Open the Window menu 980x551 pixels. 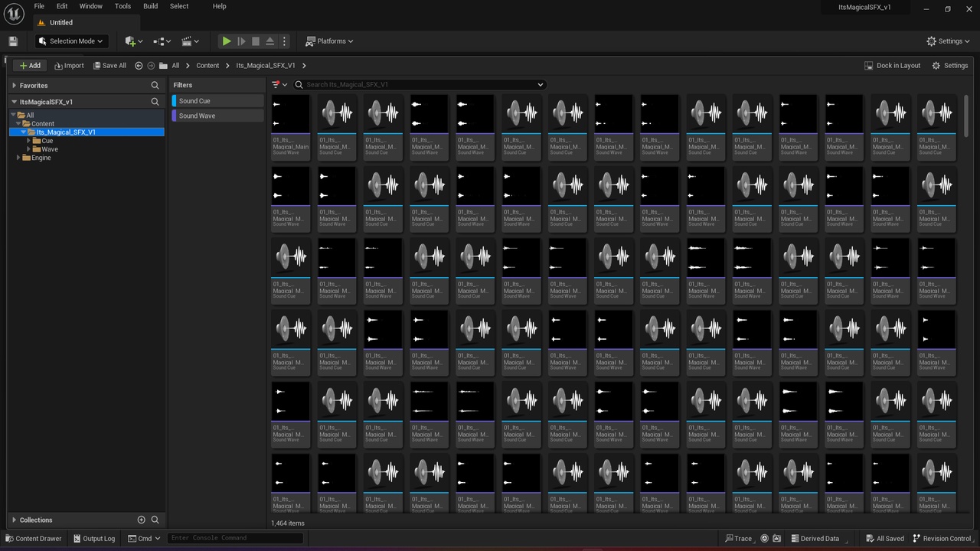[91, 6]
